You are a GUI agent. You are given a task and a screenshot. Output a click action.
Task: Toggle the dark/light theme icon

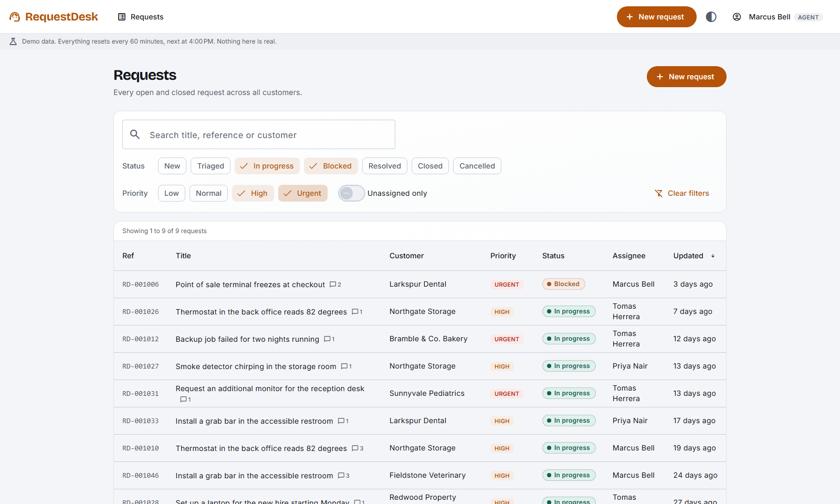711,17
